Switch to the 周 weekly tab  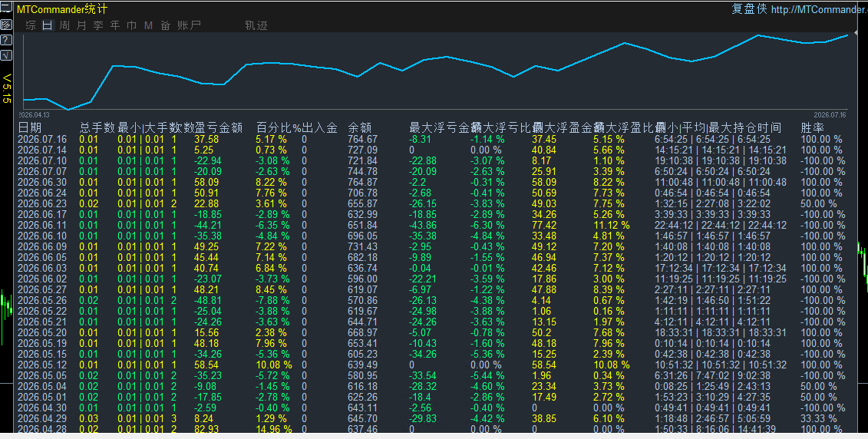(64, 25)
